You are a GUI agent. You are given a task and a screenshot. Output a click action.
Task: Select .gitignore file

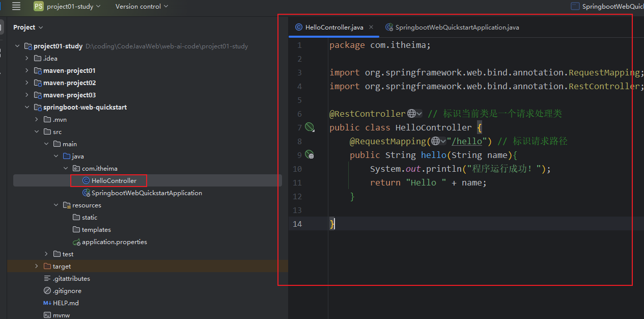(x=67, y=290)
